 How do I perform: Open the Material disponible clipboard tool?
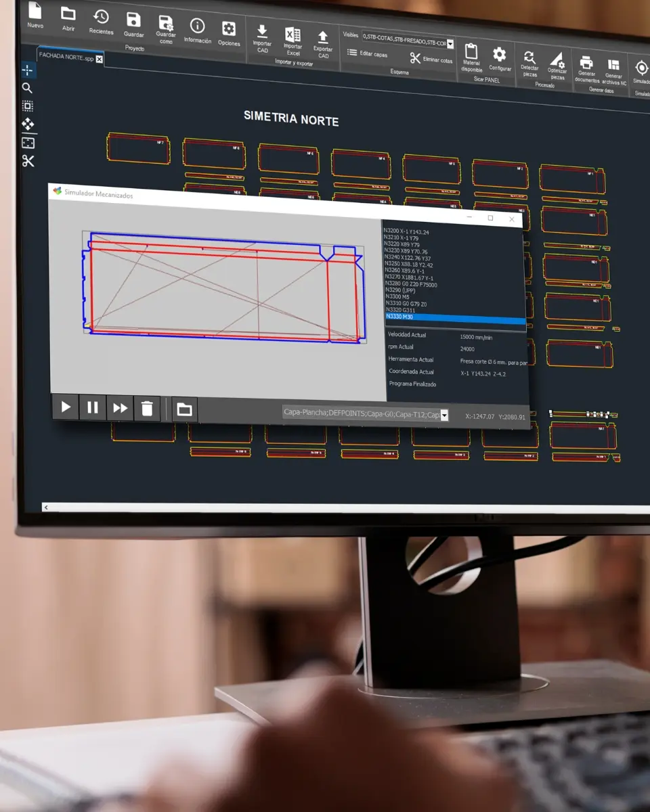[471, 52]
